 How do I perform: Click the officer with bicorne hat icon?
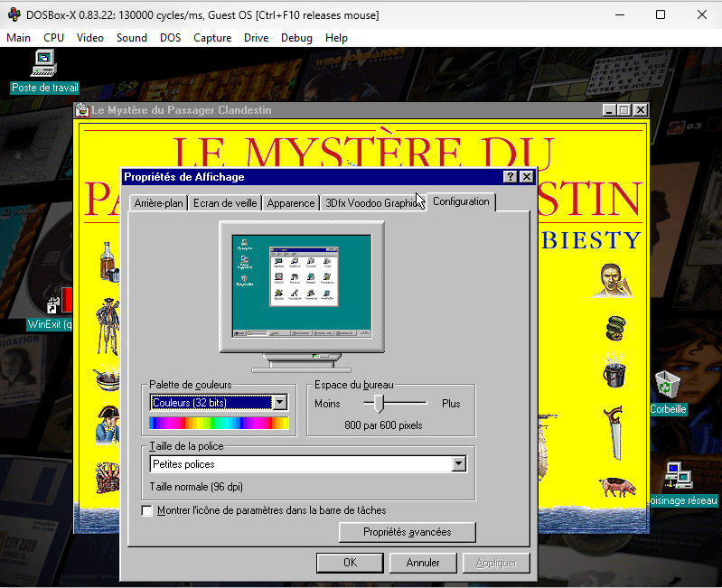(x=108, y=425)
